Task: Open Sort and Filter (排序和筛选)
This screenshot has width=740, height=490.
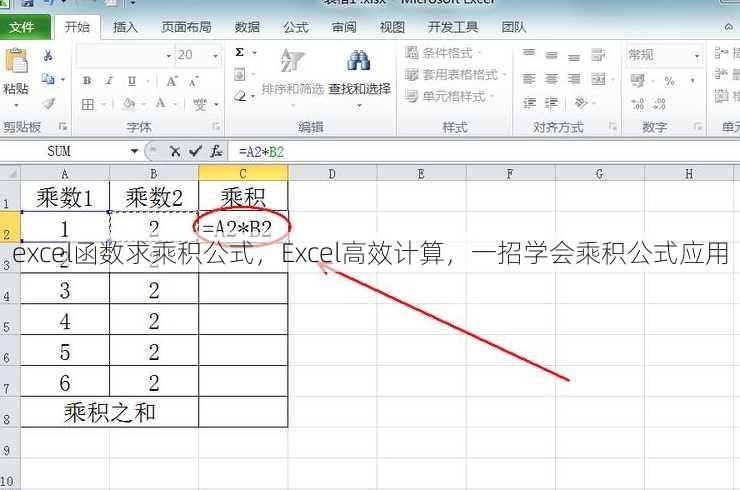Action: click(x=293, y=76)
